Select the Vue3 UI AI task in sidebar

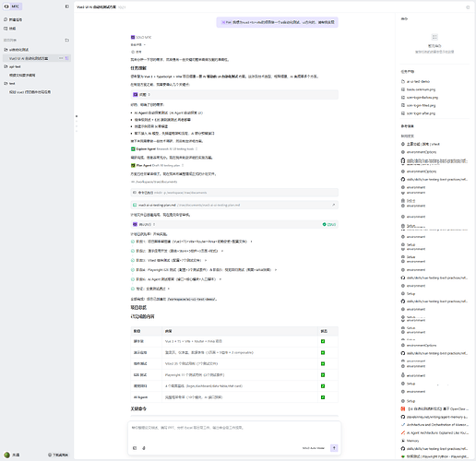point(29,58)
